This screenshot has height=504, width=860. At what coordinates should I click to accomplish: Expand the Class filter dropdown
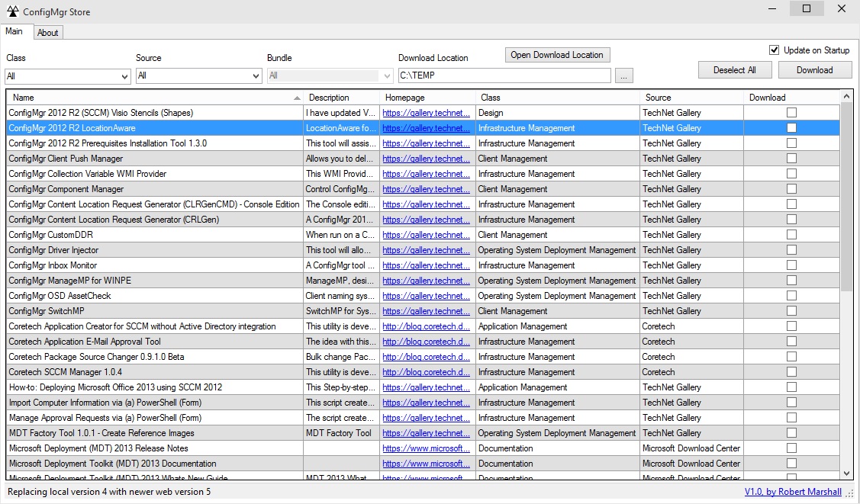[125, 76]
